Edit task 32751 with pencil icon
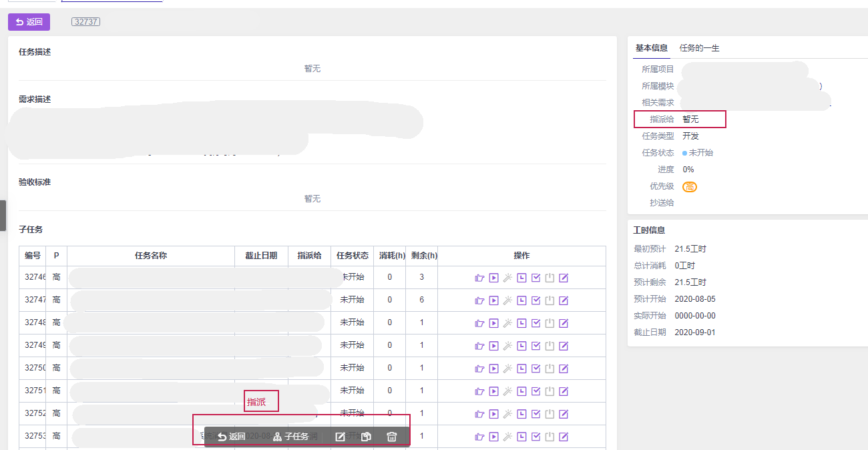868x450 pixels. click(564, 391)
